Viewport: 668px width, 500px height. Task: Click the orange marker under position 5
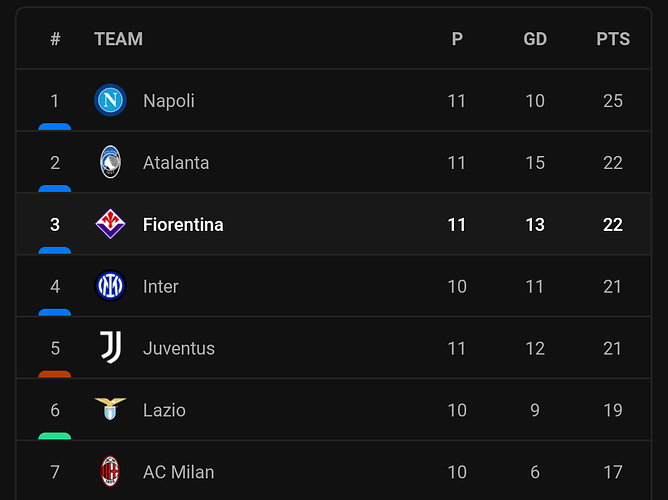[x=55, y=374]
